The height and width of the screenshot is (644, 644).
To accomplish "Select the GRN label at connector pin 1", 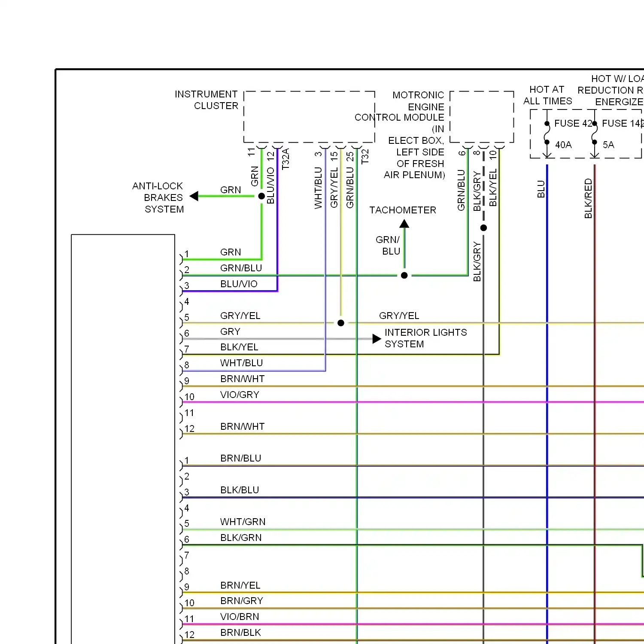I will tap(231, 252).
